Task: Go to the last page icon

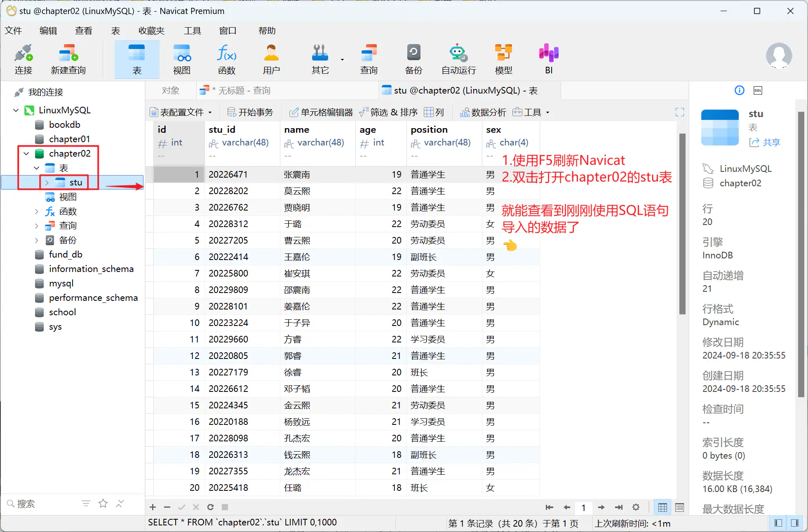Action: click(619, 507)
